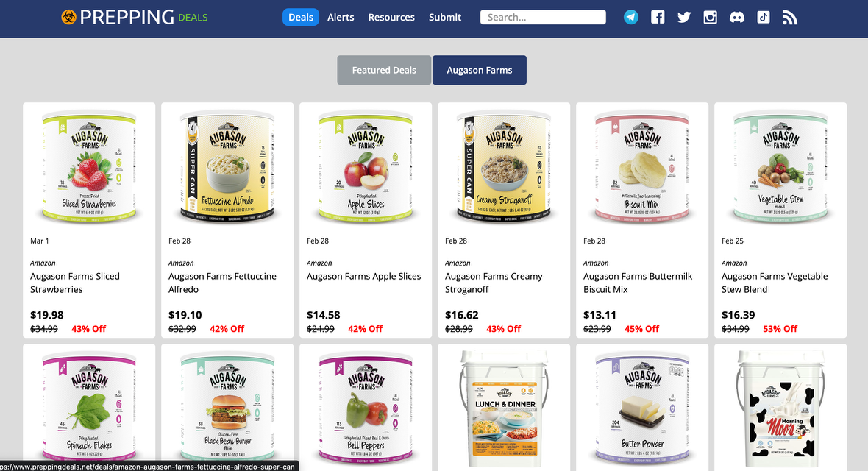The width and height of the screenshot is (868, 471).
Task: Open the Morning Moo's bucket image
Action: tap(780, 409)
